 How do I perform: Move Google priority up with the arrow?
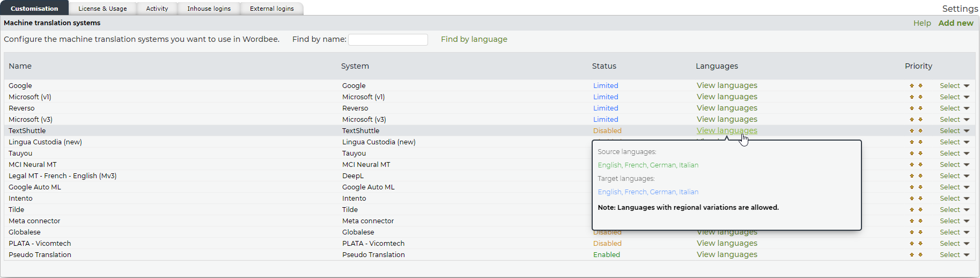(x=911, y=86)
